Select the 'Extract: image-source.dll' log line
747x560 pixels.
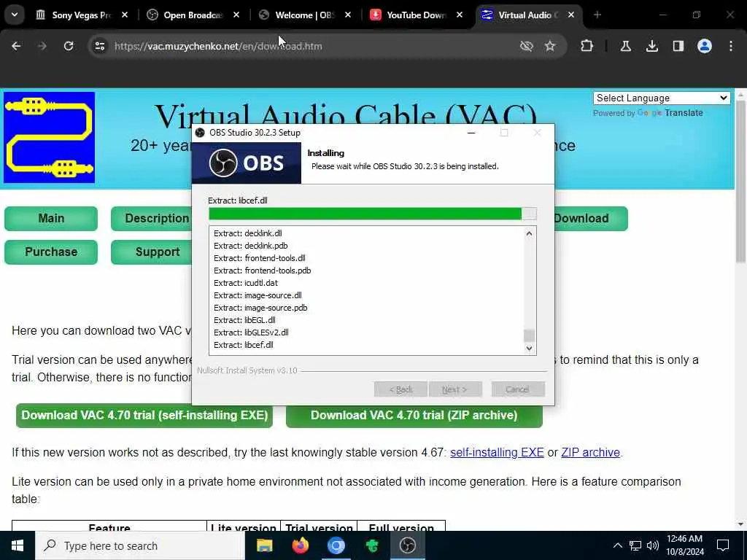tap(258, 295)
